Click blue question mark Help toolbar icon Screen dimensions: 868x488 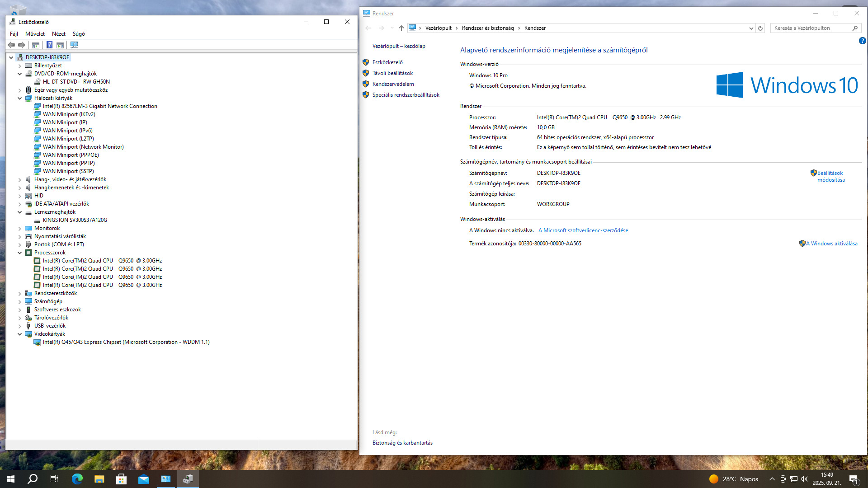[x=50, y=45]
